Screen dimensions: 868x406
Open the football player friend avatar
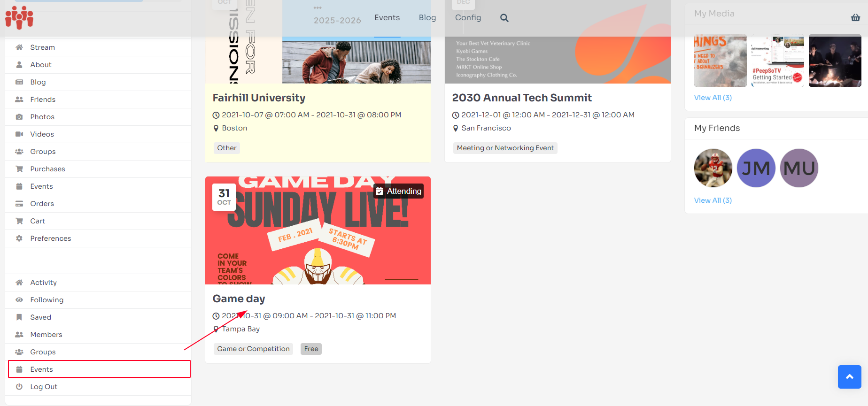click(x=713, y=168)
